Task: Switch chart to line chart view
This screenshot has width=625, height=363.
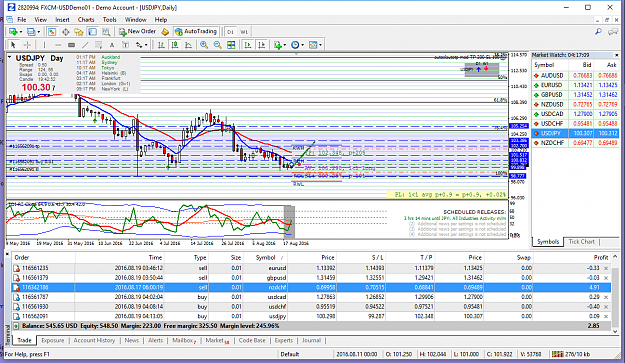Action: click(188, 45)
